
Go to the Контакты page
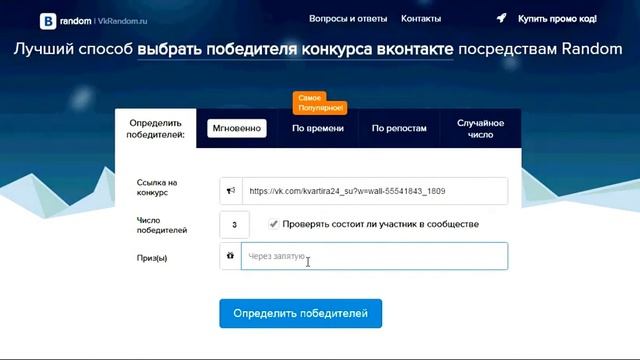(421, 19)
